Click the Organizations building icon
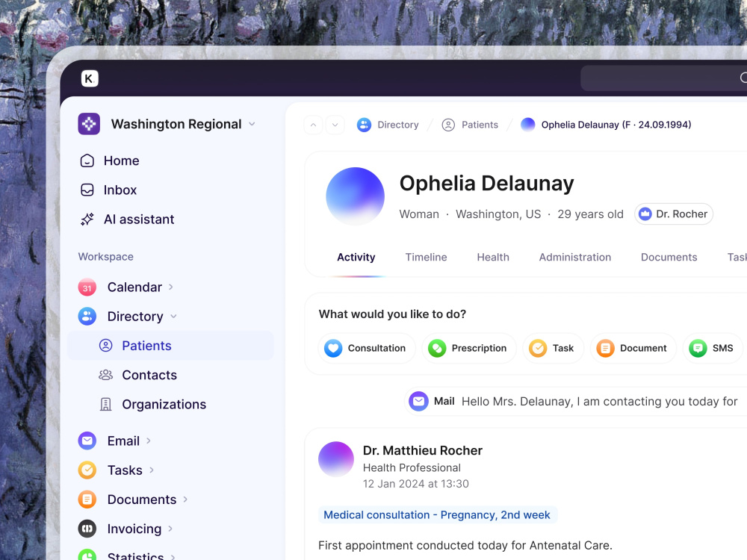 tap(106, 404)
